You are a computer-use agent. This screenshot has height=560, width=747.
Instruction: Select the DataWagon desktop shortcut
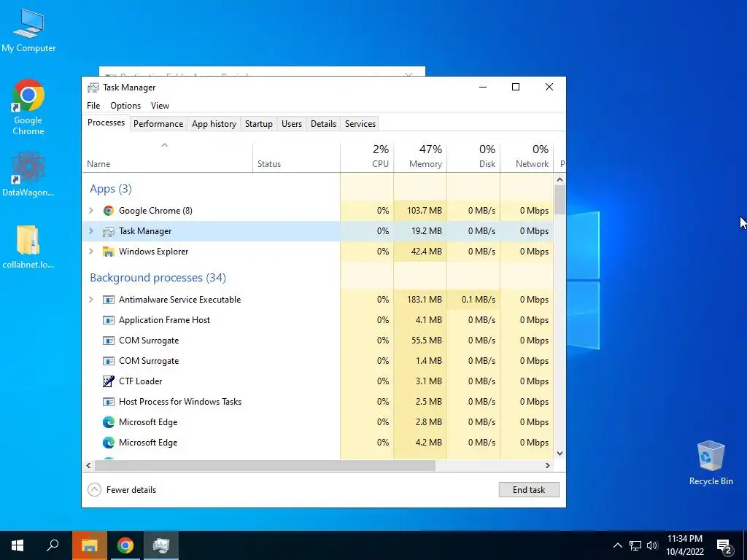coord(28,174)
